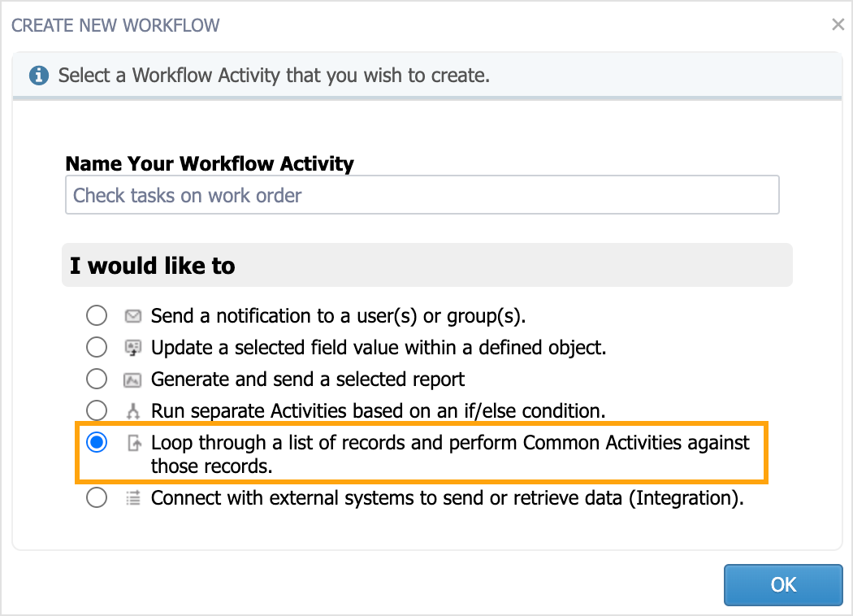This screenshot has height=616, width=853.
Task: Click the blue info icon
Action: pos(39,75)
